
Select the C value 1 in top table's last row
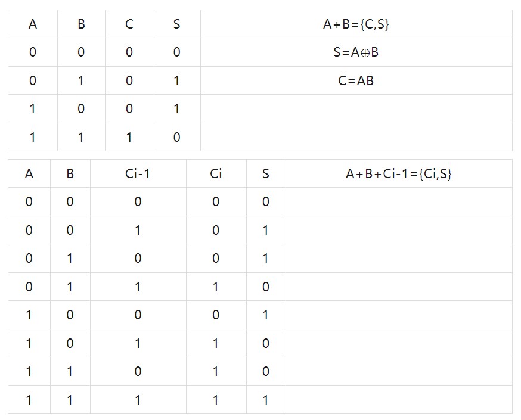coord(129,137)
